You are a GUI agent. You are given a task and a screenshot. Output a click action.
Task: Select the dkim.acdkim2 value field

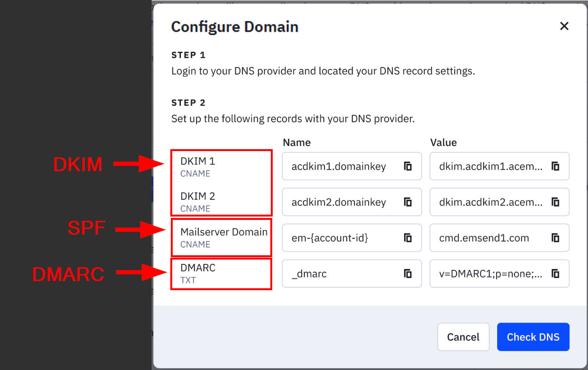[499, 202]
